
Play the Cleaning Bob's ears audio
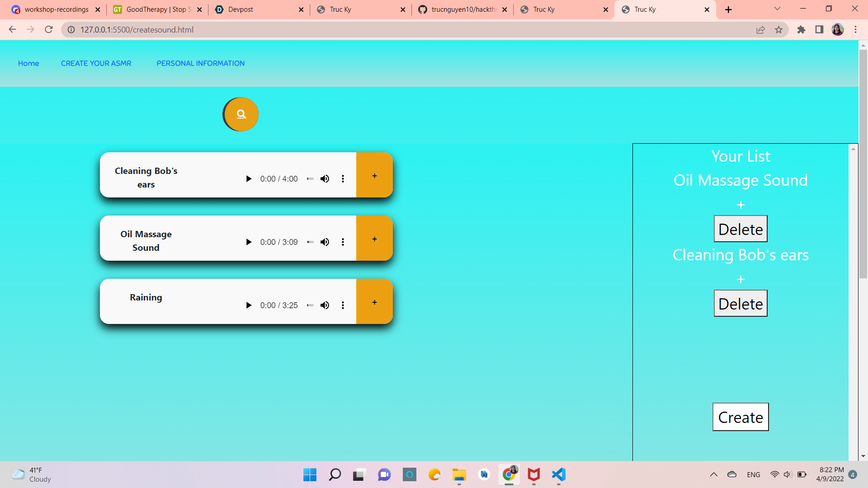[x=248, y=179]
